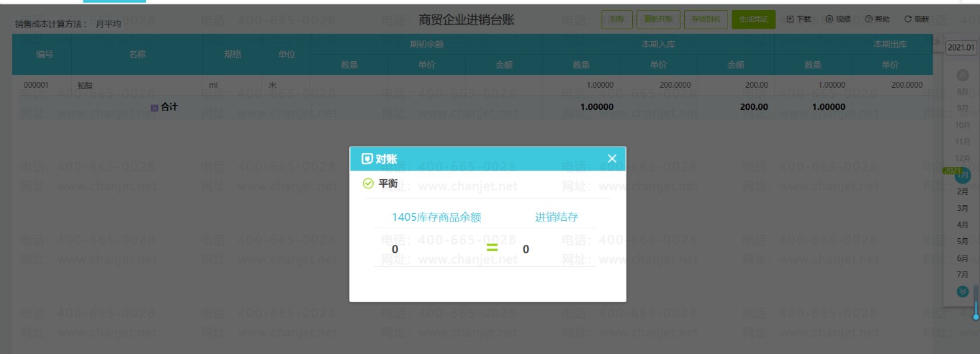Select 4月 in month list

coord(963,225)
